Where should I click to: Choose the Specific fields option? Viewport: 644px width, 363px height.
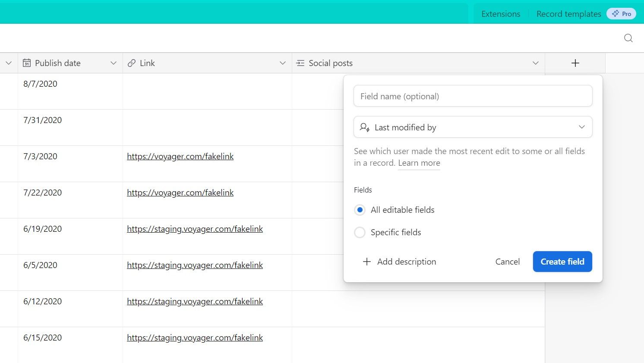click(360, 232)
